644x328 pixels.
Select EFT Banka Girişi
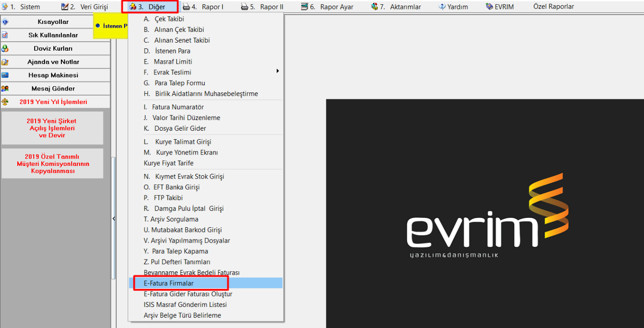pos(206,187)
